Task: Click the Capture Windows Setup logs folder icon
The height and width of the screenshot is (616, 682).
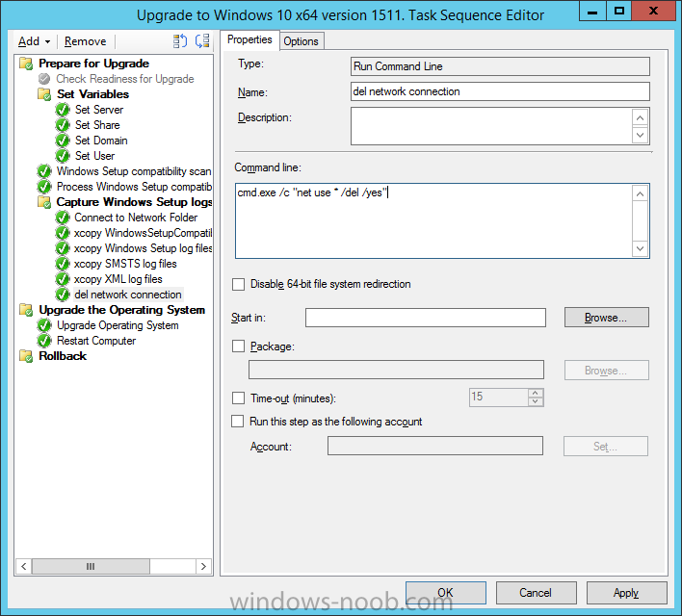Action: pyautogui.click(x=44, y=202)
